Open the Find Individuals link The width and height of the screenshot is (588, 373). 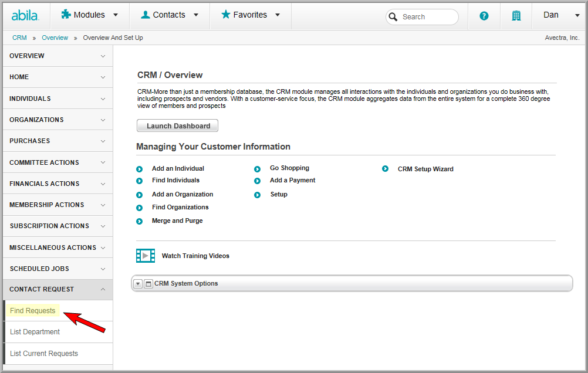[x=175, y=180]
